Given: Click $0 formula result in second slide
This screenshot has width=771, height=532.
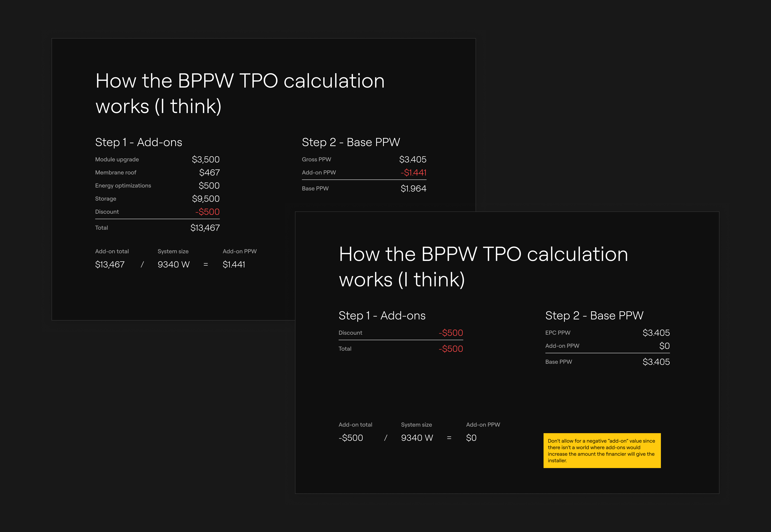Looking at the screenshot, I should pyautogui.click(x=471, y=438).
